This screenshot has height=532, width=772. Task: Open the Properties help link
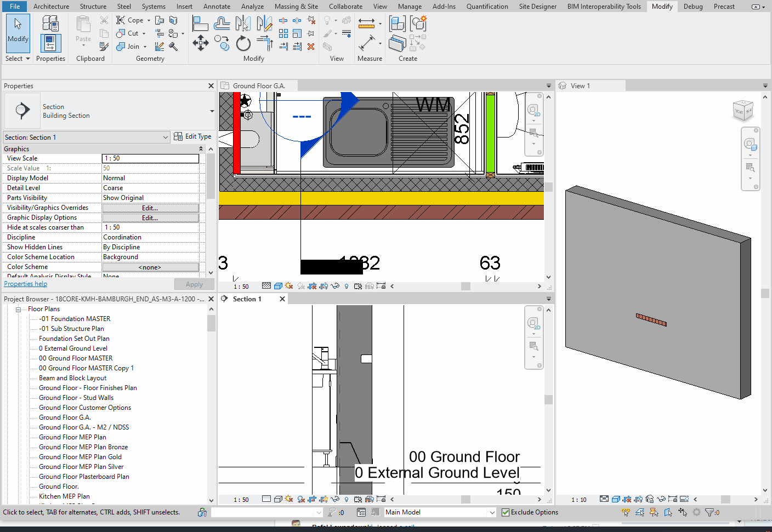click(x=25, y=283)
